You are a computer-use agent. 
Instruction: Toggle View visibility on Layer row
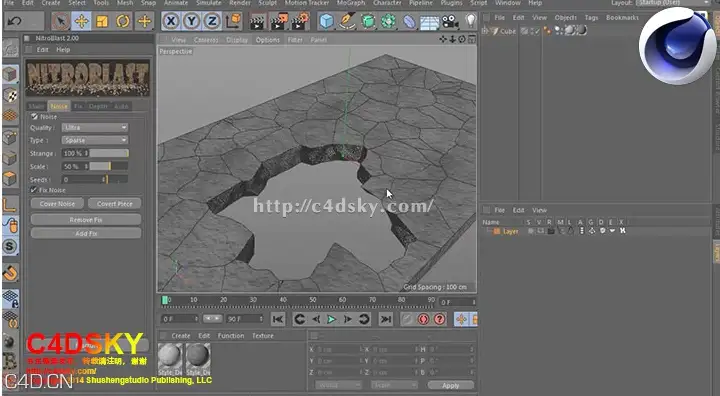click(540, 231)
